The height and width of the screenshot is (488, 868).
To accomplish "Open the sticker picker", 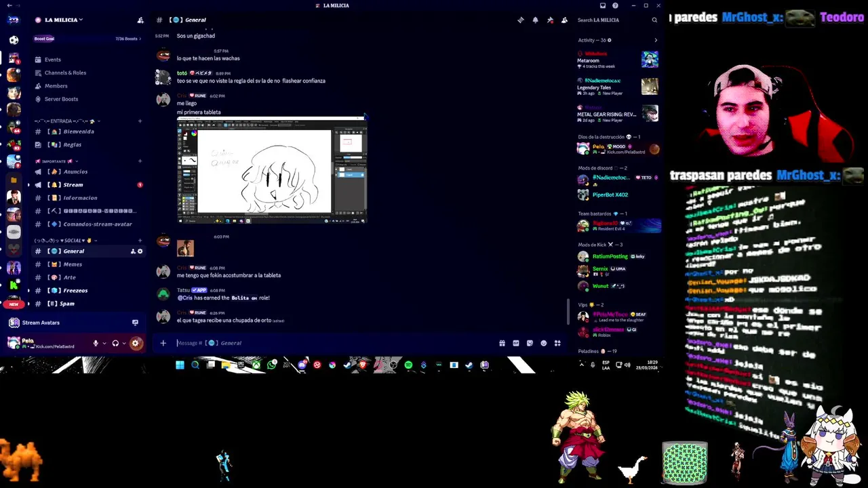I will (x=530, y=343).
